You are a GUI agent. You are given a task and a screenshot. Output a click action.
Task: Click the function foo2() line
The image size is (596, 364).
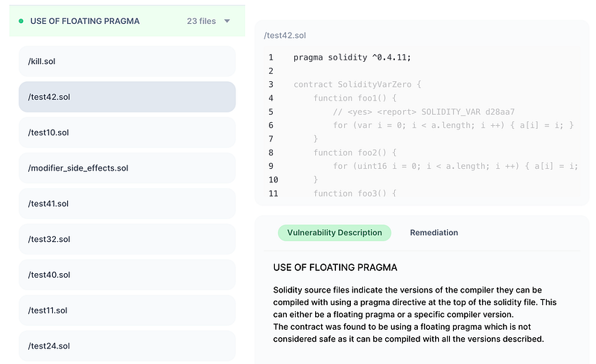[x=345, y=153]
